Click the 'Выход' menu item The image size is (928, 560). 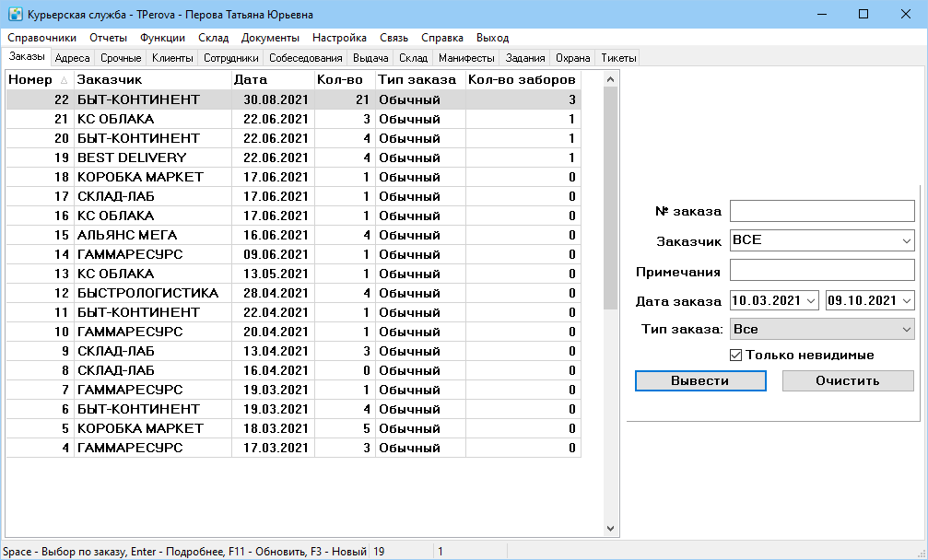(x=492, y=38)
